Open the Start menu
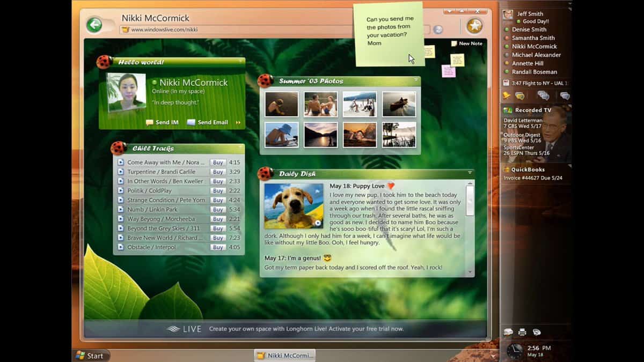Image resolution: width=644 pixels, height=362 pixels. 90,356
